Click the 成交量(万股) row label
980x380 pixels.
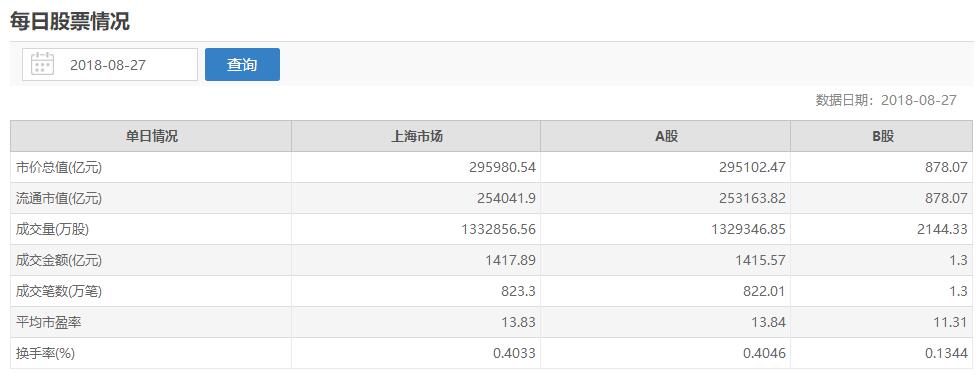pos(52,229)
